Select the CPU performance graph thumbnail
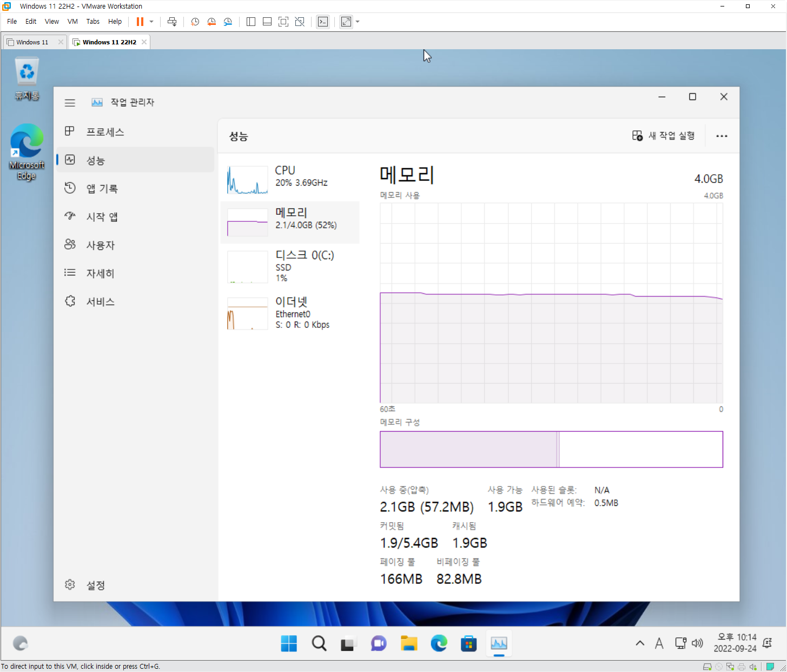This screenshot has width=787, height=672. [248, 180]
